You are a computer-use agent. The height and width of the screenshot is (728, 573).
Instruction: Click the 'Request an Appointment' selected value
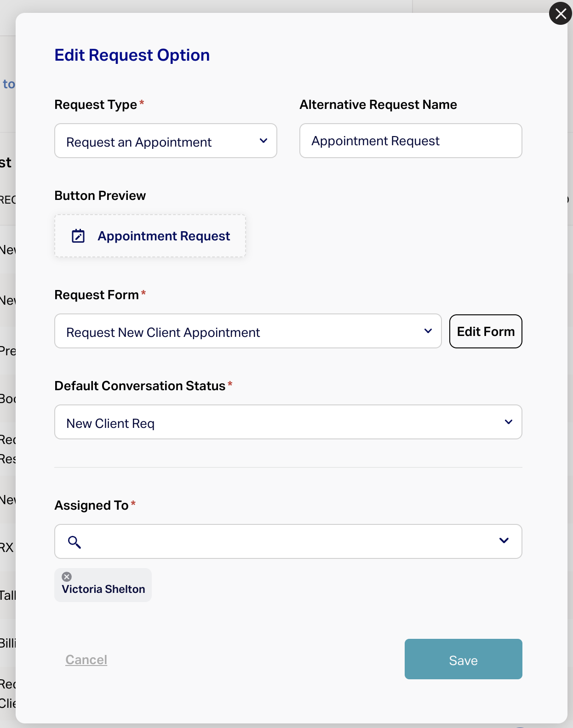pyautogui.click(x=139, y=142)
